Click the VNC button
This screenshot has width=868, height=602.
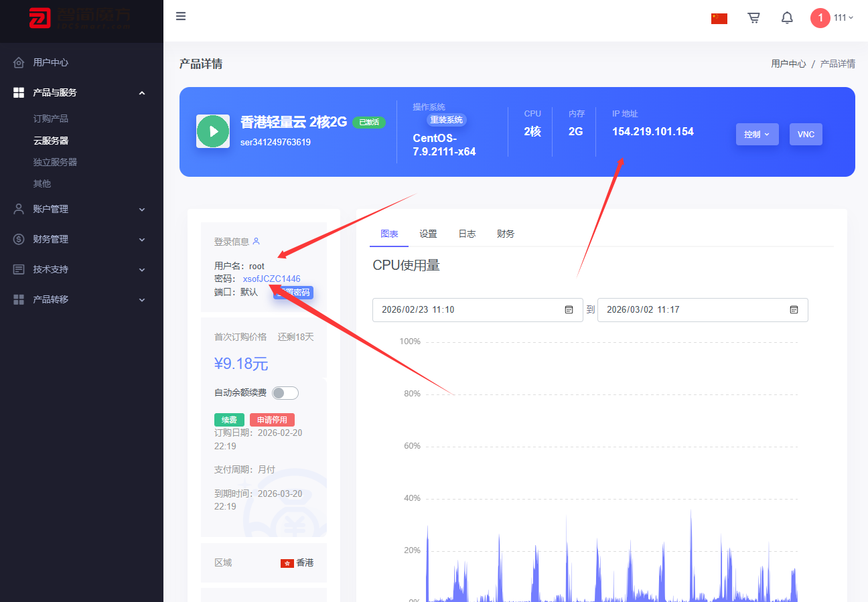(806, 134)
